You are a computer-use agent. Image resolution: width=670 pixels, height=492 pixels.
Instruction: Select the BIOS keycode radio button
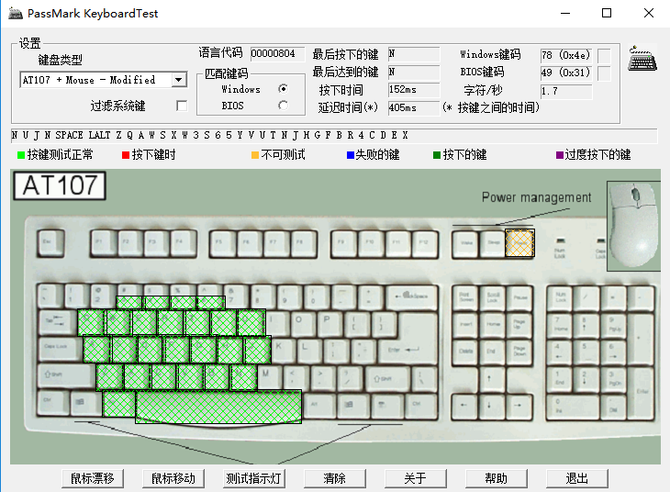[x=282, y=105]
